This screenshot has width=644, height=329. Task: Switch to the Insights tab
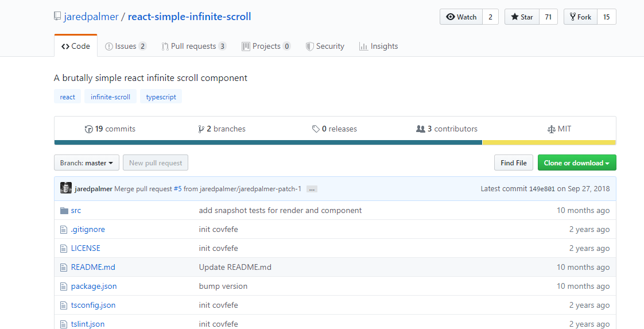tap(379, 47)
